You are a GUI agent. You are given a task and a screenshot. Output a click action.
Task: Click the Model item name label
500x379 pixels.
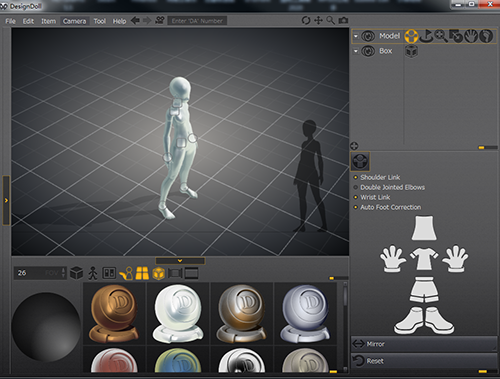pyautogui.click(x=389, y=36)
